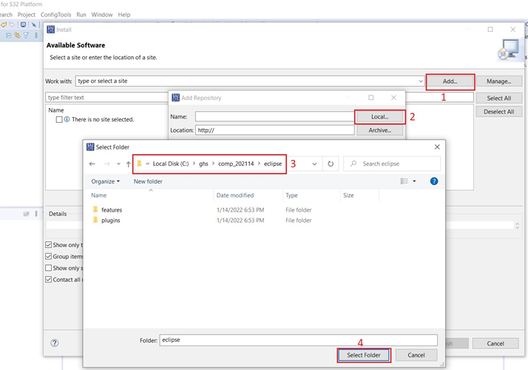Screen dimensions: 528x370
Task: Toggle the 'Group items' checkbox
Action: tap(48, 257)
